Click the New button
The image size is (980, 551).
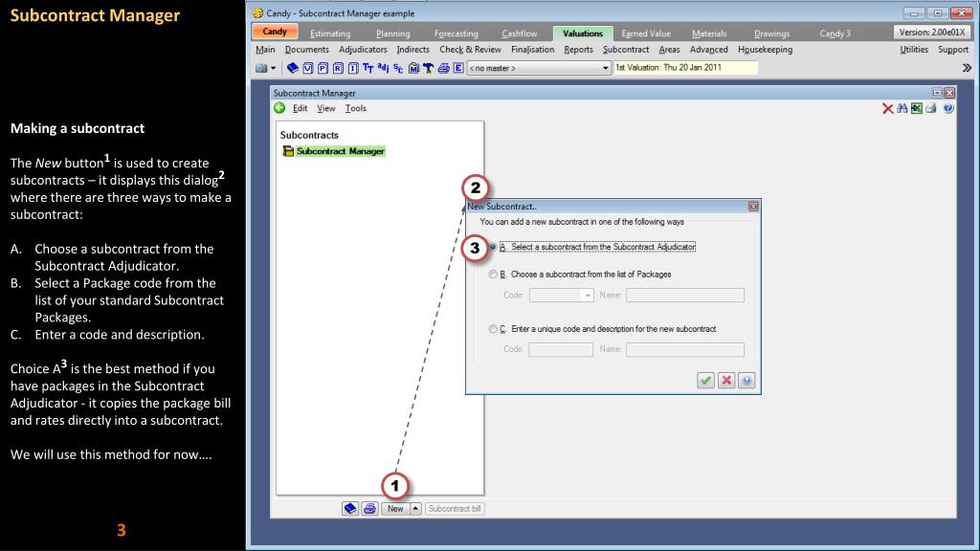[395, 509]
